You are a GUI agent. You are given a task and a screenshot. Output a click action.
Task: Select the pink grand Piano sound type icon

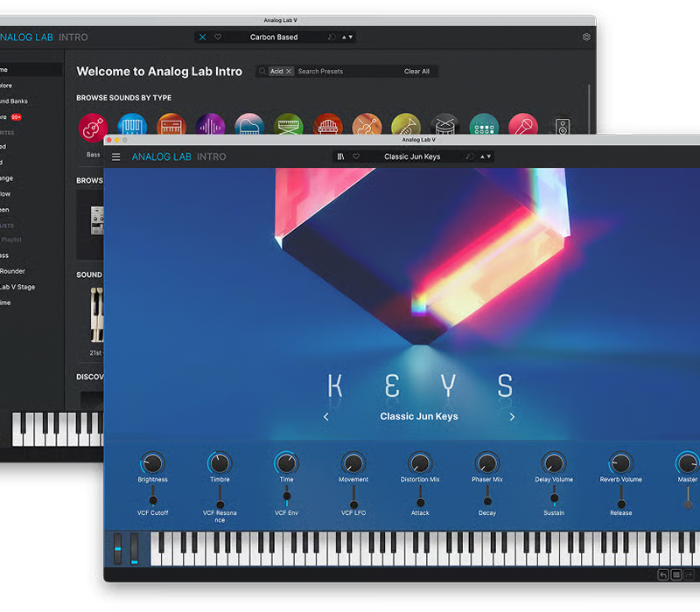pyautogui.click(x=249, y=124)
